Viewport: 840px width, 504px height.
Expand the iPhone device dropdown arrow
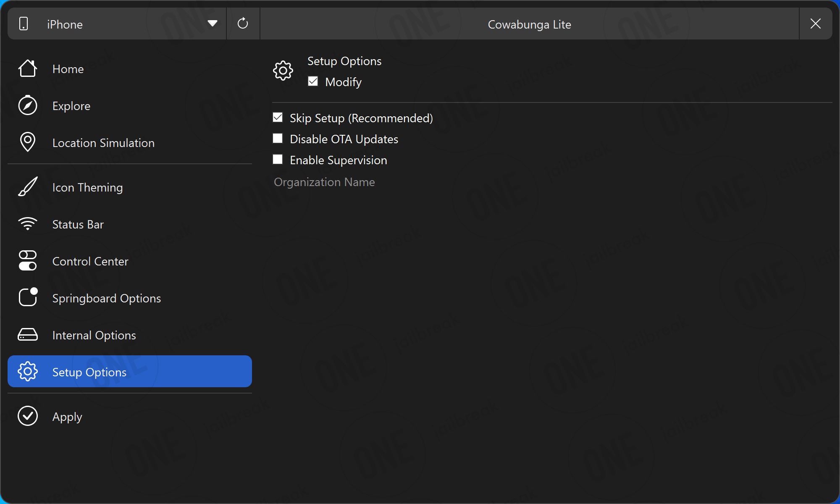[x=213, y=24]
